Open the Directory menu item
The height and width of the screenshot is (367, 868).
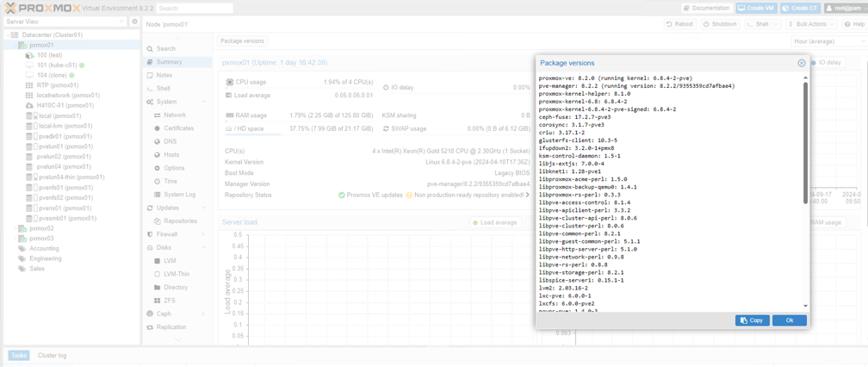pyautogui.click(x=177, y=287)
